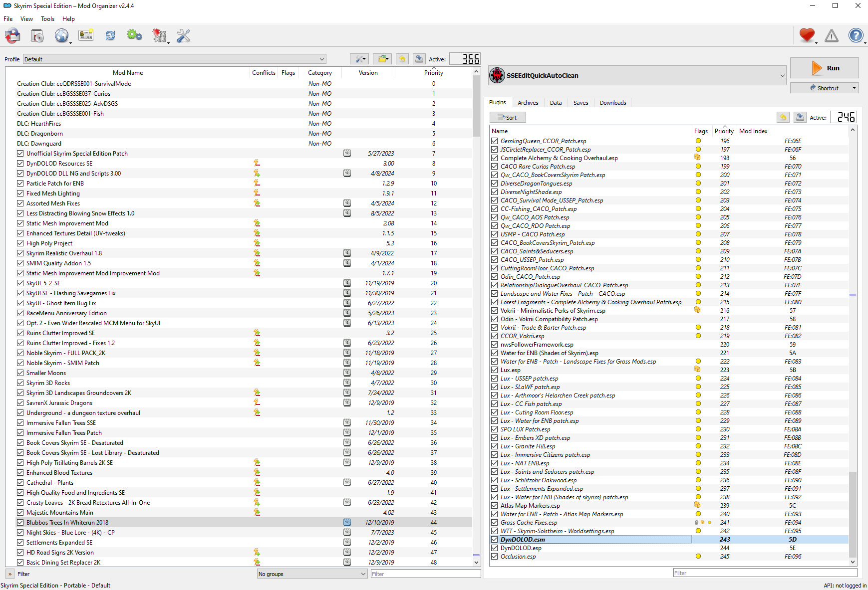Select DynDOLOD.esp plugin row
Image resolution: width=868 pixels, height=590 pixels.
tap(669, 548)
